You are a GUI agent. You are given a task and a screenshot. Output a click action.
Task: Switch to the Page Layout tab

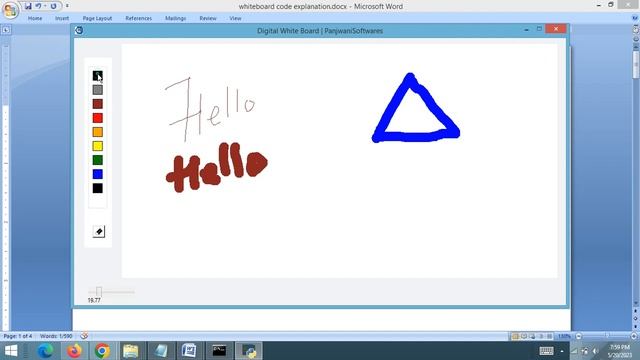pyautogui.click(x=97, y=18)
